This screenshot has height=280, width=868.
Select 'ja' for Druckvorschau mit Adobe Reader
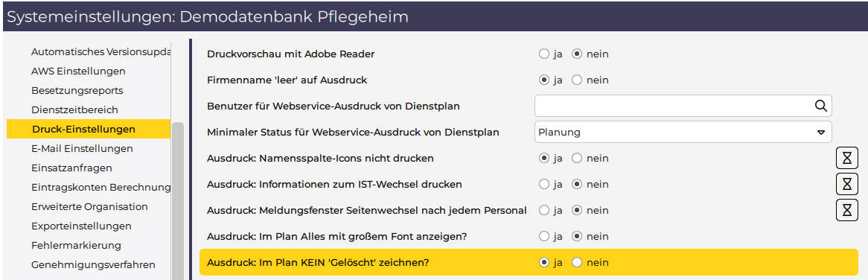click(x=543, y=54)
